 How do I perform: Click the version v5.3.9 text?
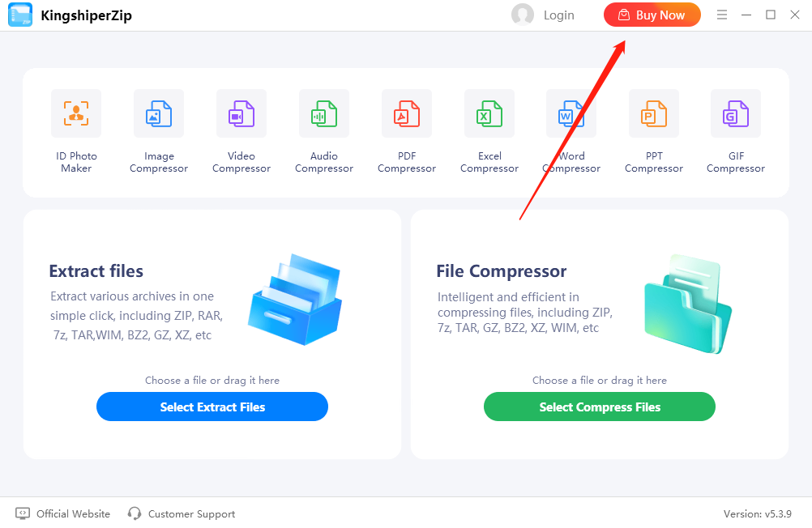[758, 514]
